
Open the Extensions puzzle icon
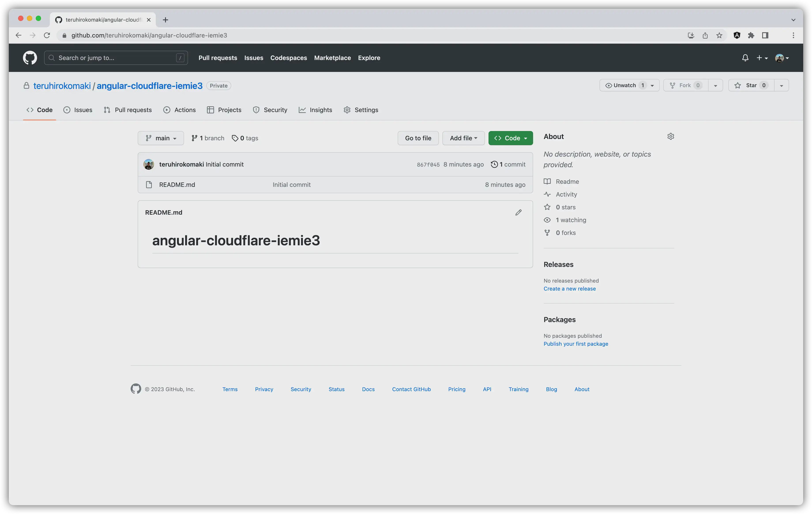coord(751,35)
